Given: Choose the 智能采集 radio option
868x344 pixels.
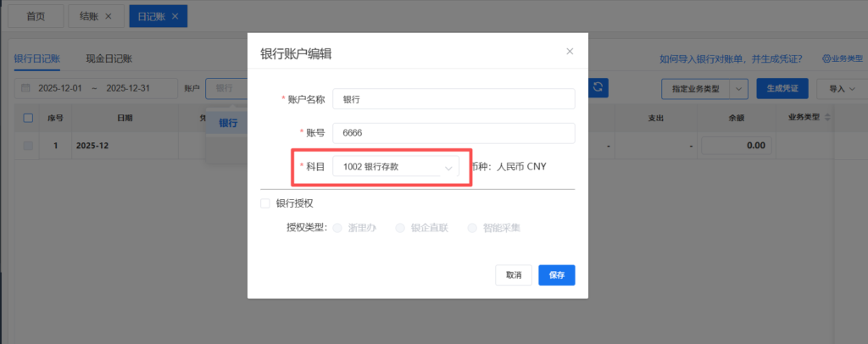Looking at the screenshot, I should (x=472, y=228).
